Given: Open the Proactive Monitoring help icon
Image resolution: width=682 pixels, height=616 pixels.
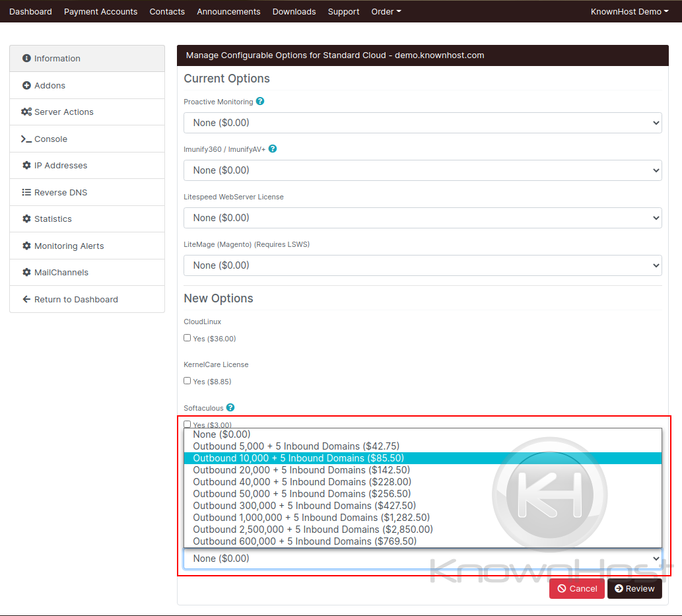Looking at the screenshot, I should tap(260, 102).
